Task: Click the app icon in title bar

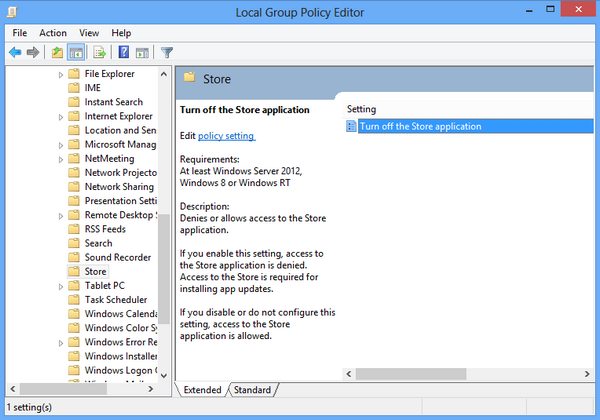Action: [12, 12]
